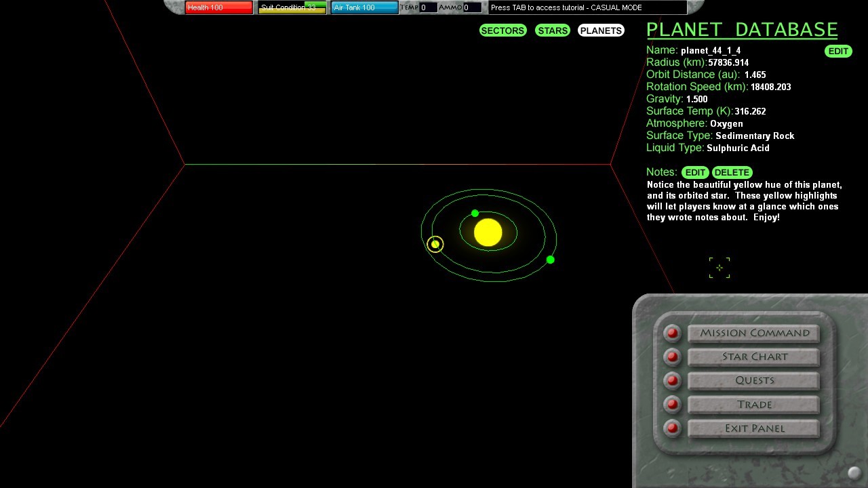Click the yellow star in the center
Viewport: 868px width, 488px height.
click(x=488, y=232)
